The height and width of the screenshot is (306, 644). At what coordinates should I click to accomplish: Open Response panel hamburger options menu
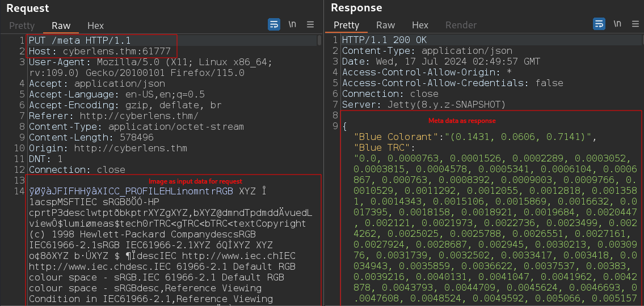tap(635, 24)
